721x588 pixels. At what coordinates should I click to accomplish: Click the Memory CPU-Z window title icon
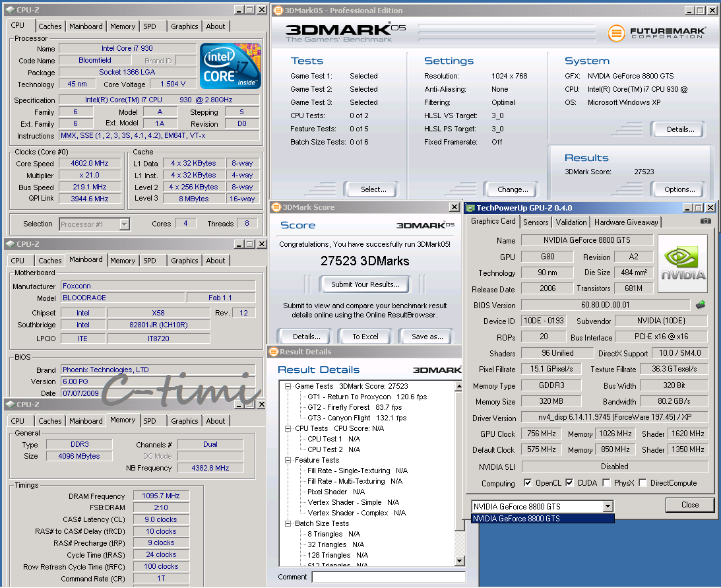tap(10, 405)
